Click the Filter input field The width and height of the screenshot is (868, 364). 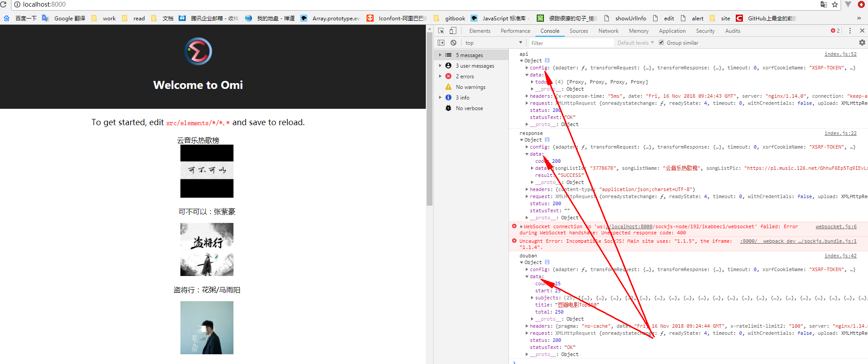pos(571,43)
